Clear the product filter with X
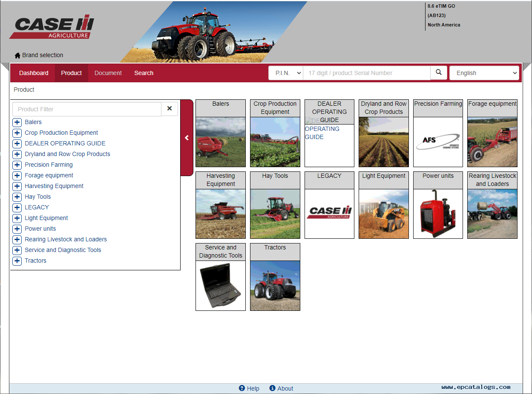 point(170,109)
